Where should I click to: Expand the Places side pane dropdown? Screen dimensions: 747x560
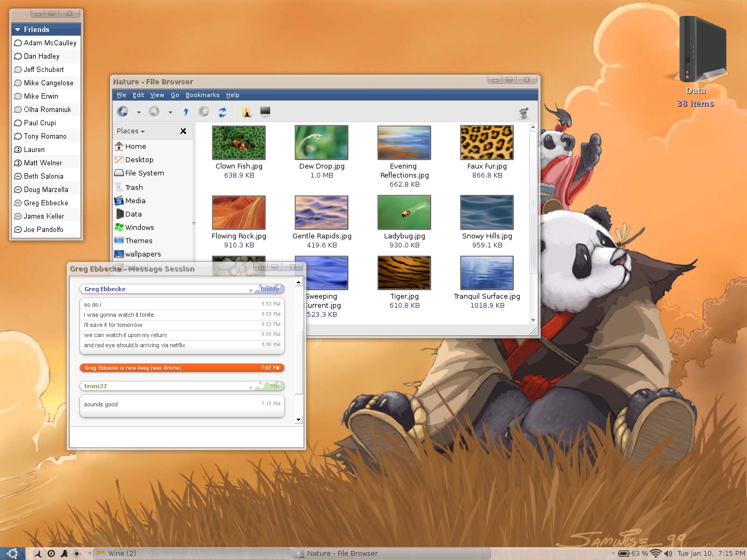point(131,131)
